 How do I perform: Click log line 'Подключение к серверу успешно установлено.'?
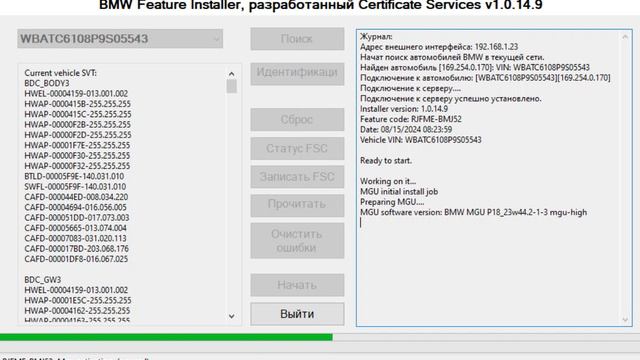point(451,98)
